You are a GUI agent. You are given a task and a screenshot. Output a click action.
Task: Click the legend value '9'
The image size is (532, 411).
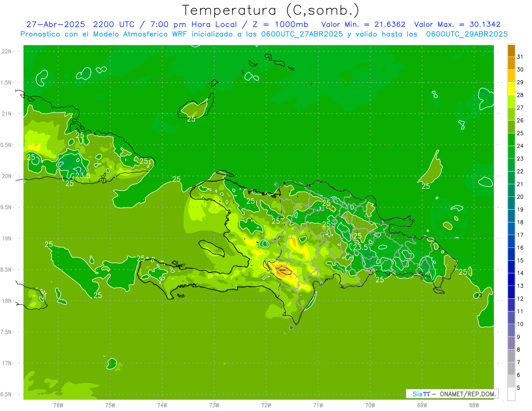[x=519, y=337]
